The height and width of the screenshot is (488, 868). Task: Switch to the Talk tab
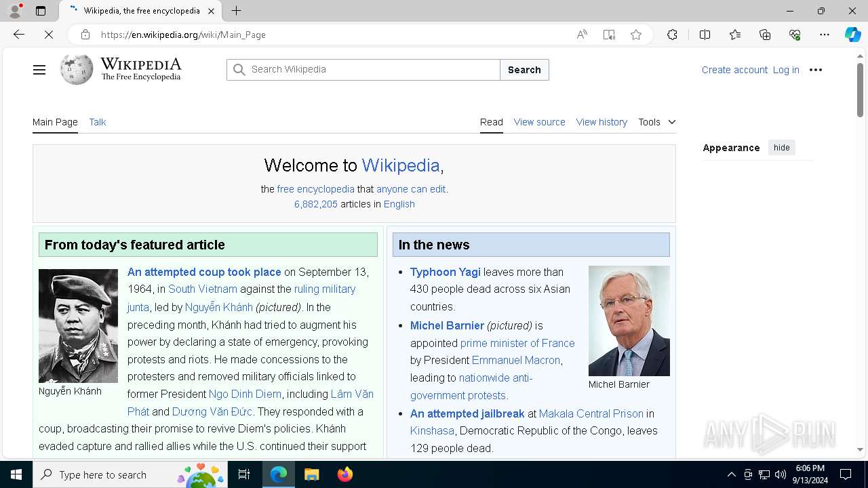pyautogui.click(x=98, y=122)
